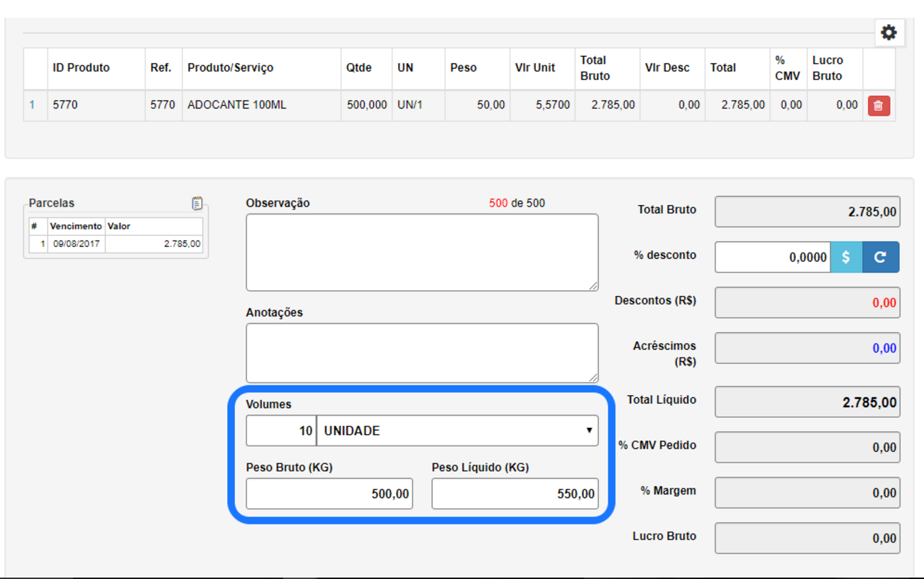The image size is (924, 579).
Task: Click the Total Líquido value field
Action: pos(807,402)
